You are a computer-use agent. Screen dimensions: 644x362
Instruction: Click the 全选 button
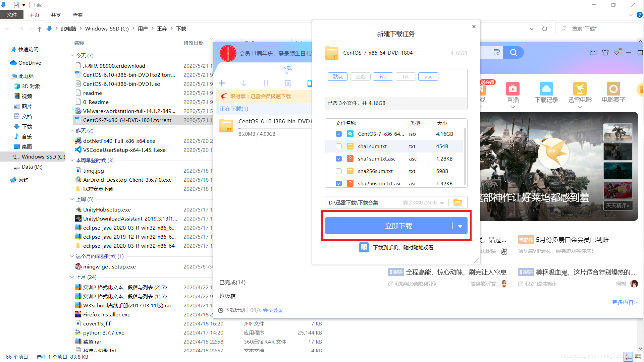pyautogui.click(x=361, y=77)
